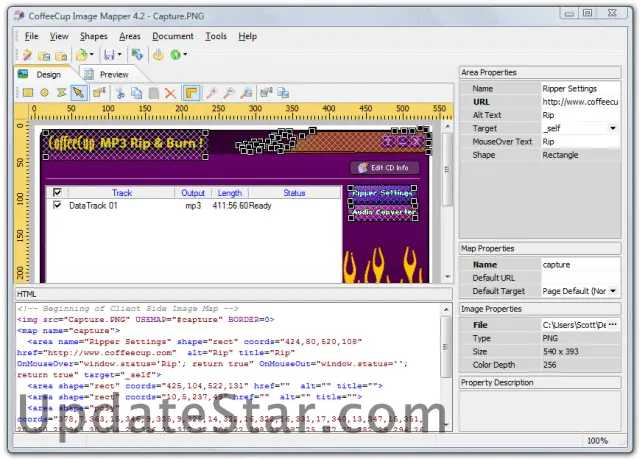640x459 pixels.
Task: Open the dropdown arrow beside globe icon
Action: [x=185, y=54]
